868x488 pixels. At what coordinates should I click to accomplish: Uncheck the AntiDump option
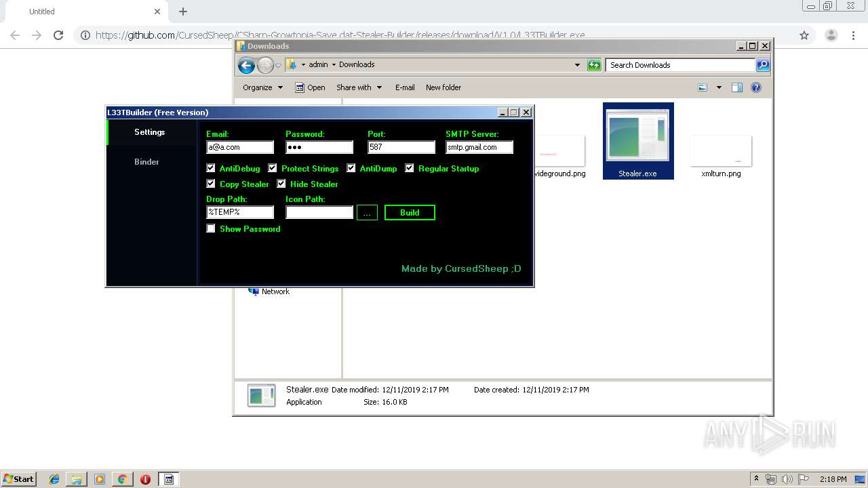point(351,168)
